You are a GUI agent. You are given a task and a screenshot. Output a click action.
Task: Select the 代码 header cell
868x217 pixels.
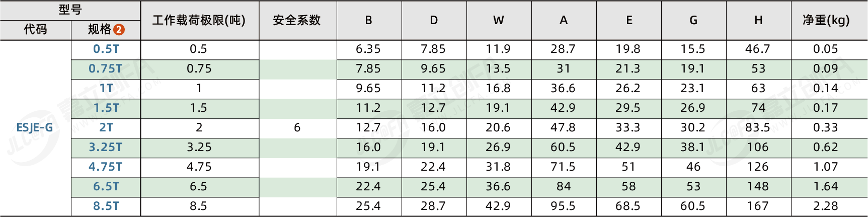35,30
